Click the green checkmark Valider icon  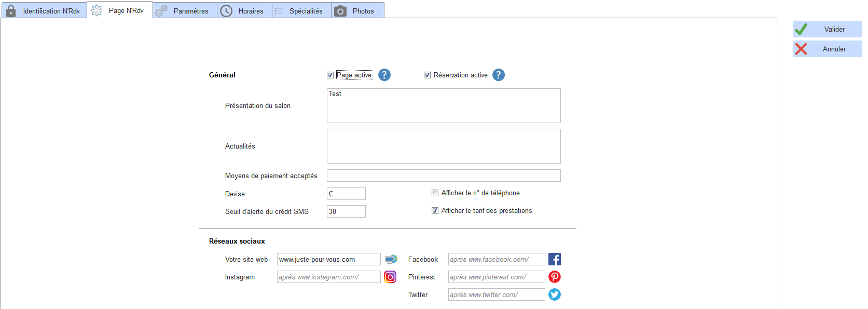coord(801,29)
